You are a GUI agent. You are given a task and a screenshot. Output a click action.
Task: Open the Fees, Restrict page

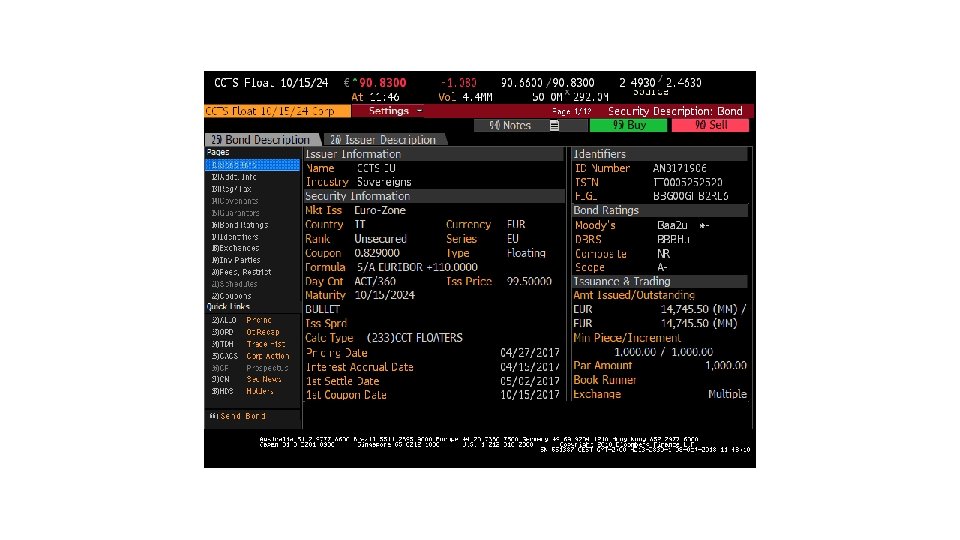241,272
